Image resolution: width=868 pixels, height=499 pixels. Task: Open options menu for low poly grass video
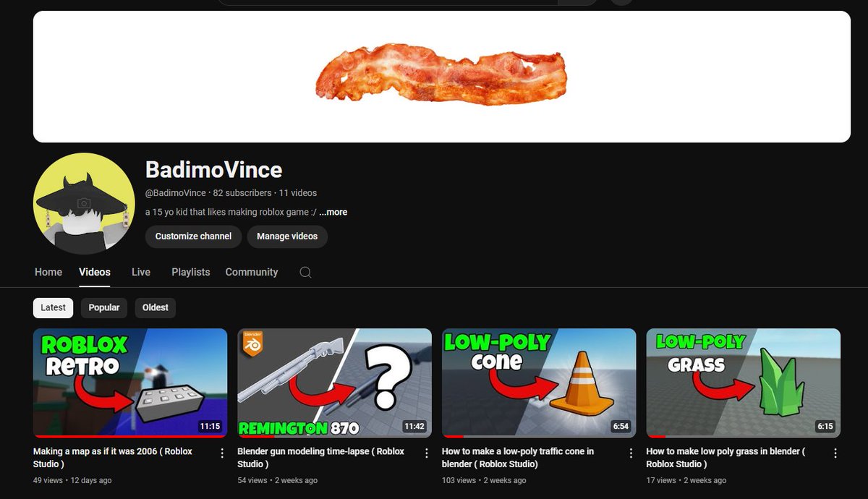[835, 453]
